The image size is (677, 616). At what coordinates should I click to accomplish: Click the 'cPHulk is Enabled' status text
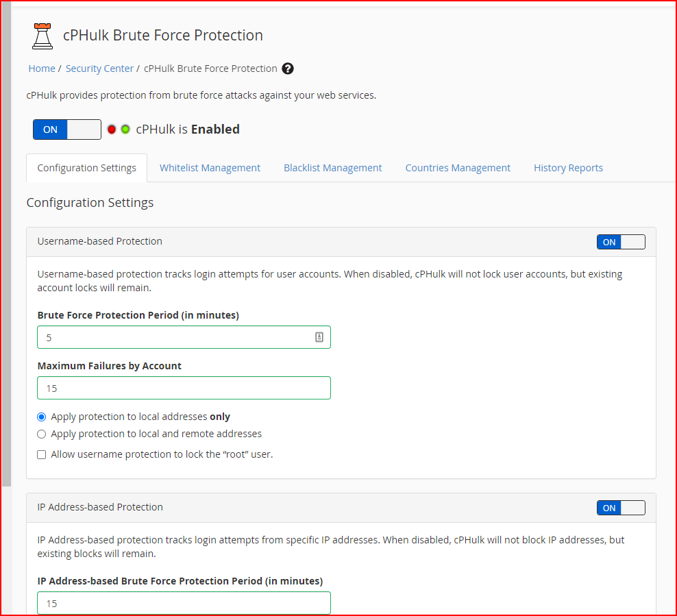pyautogui.click(x=188, y=130)
